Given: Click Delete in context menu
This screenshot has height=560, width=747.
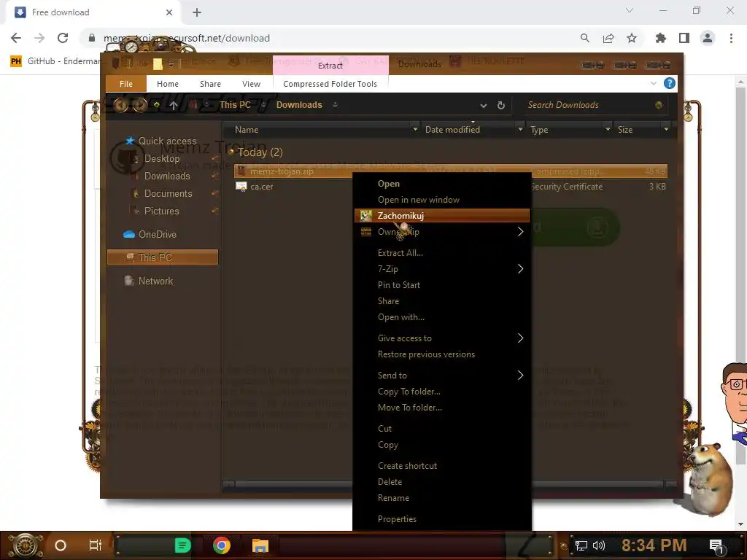Looking at the screenshot, I should 390,482.
